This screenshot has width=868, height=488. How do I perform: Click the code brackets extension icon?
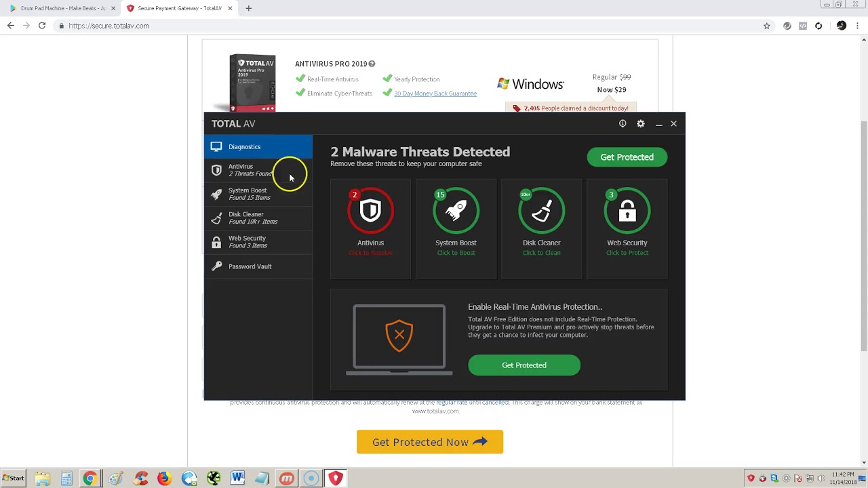coord(803,26)
